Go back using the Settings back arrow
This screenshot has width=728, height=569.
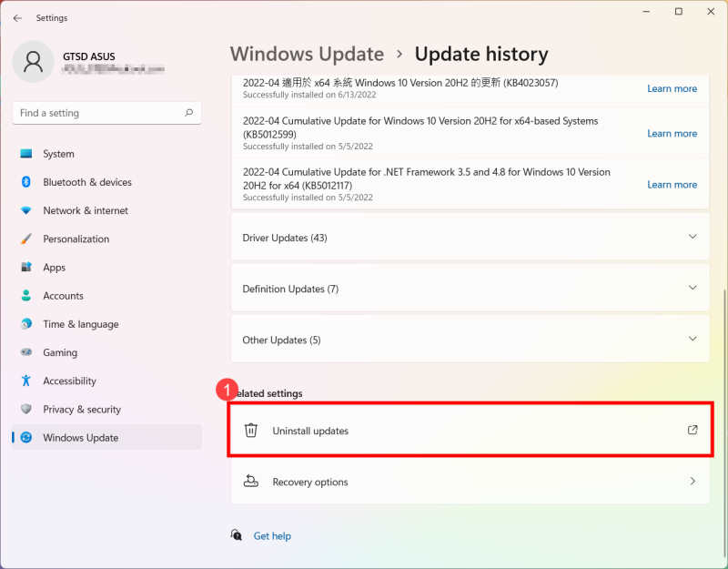point(17,18)
